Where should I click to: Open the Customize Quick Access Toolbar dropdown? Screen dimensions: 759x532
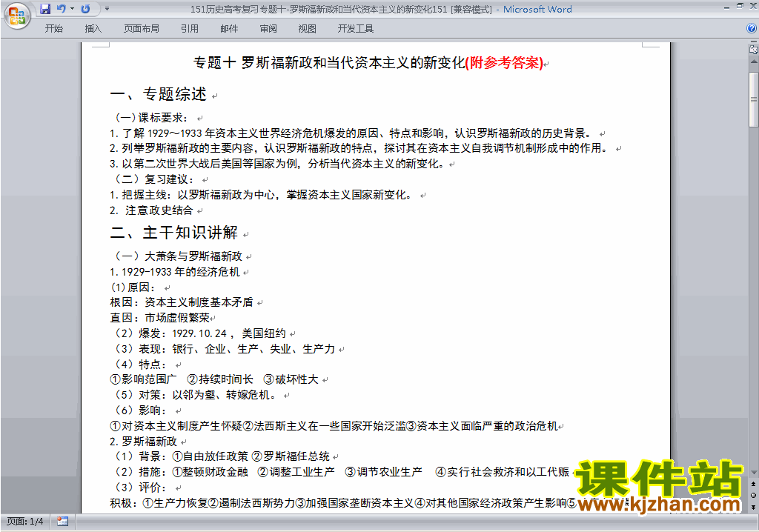pos(107,9)
